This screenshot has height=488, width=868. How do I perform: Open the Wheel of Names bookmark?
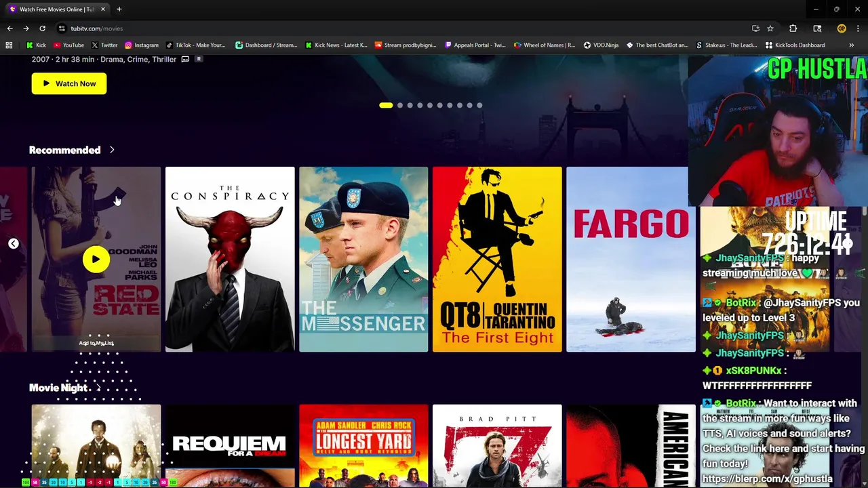[545, 45]
